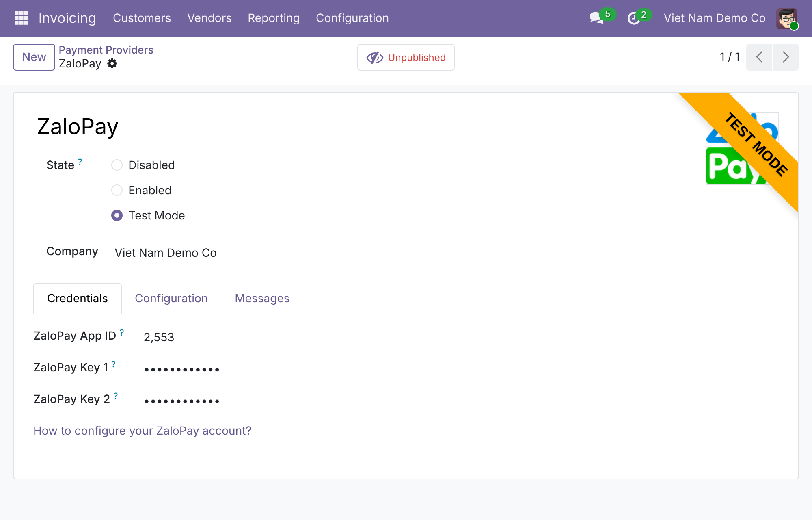This screenshot has width=812, height=520.
Task: Click the Invoicing app title
Action: (67, 18)
